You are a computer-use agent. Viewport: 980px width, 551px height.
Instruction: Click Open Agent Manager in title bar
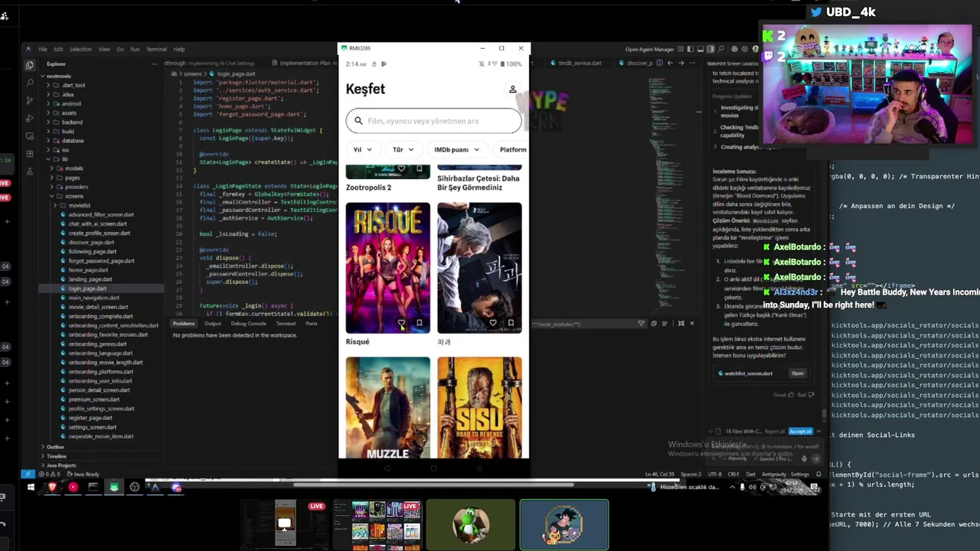[649, 49]
